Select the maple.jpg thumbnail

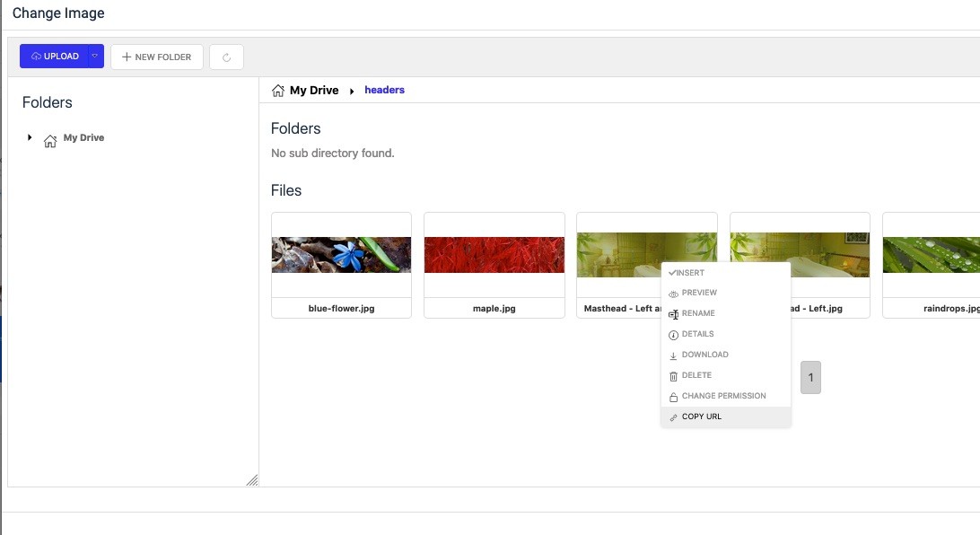494,255
